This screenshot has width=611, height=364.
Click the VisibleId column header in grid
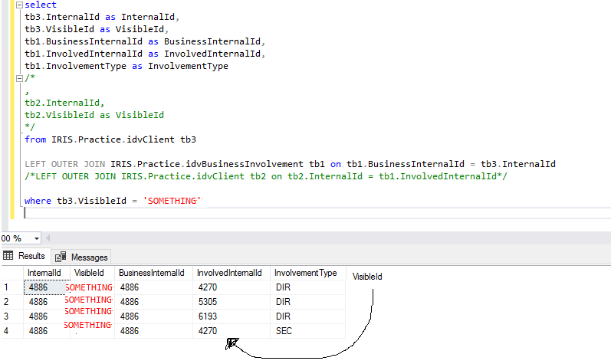coord(90,273)
